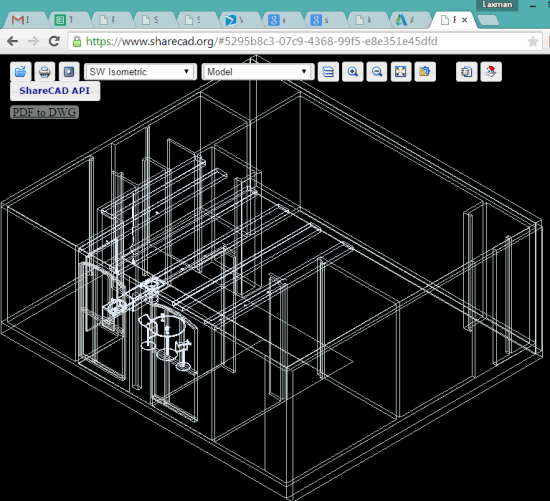Viewport: 550px width, 501px height.
Task: Click the blue square view icon
Action: pyautogui.click(x=69, y=72)
